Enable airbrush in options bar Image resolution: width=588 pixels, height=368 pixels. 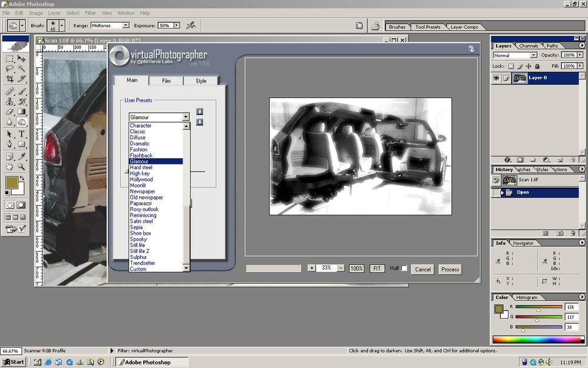point(191,25)
